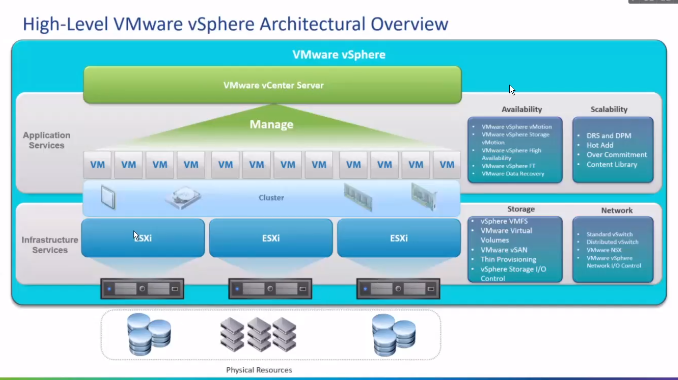678x380 pixels.
Task: Click the 'Over Commitment' bullet
Action: tap(617, 155)
